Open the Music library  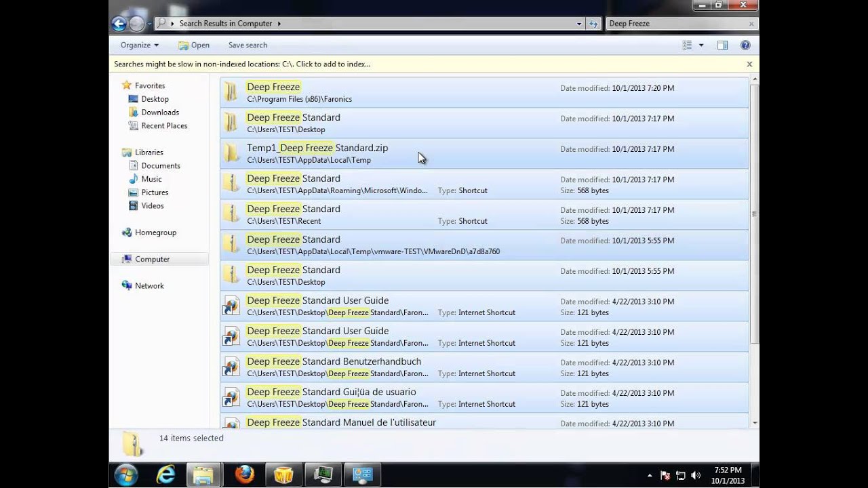[151, 180]
